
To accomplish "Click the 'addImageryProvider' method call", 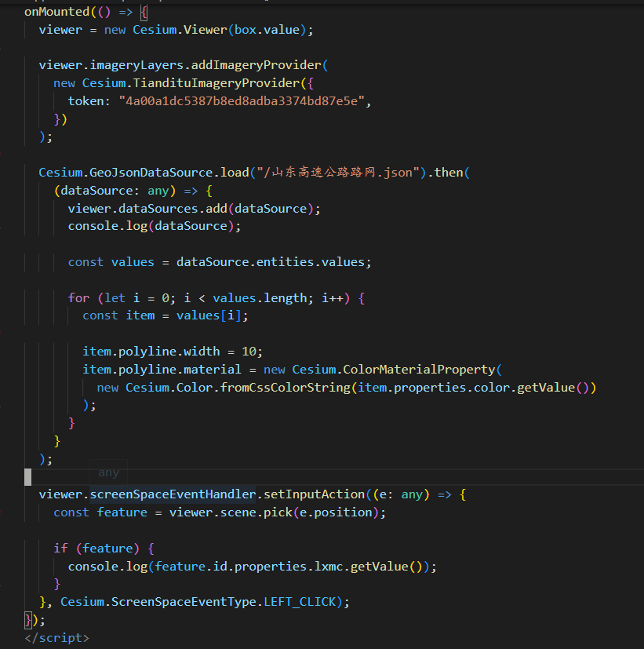I will (256, 65).
